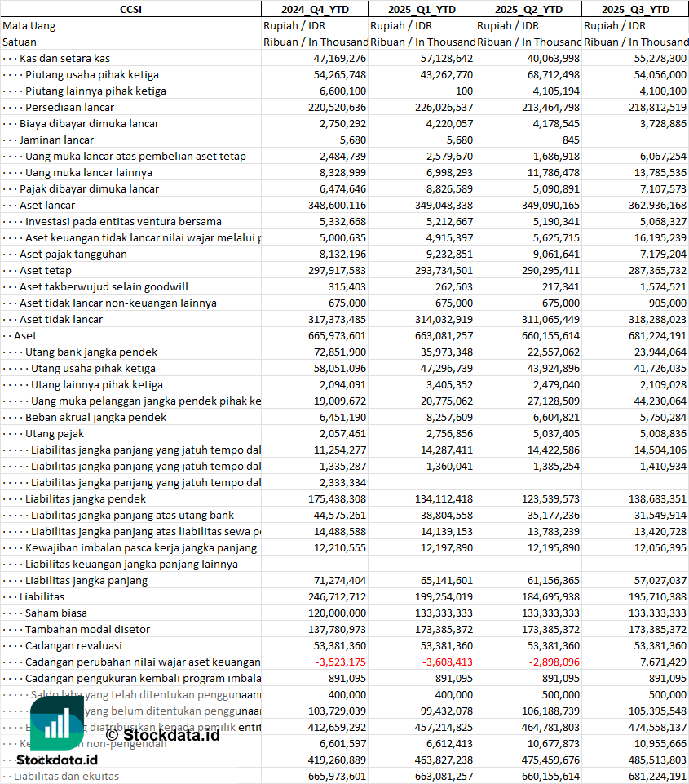
Task: Select Tambahan modal disetor label
Action: tap(87, 630)
